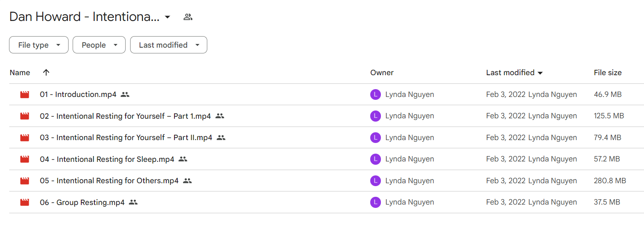This screenshot has height=235, width=644.
Task: Click the shared icon next to 04 - Intentional Resting for Sleep.mp4
Action: (183, 159)
